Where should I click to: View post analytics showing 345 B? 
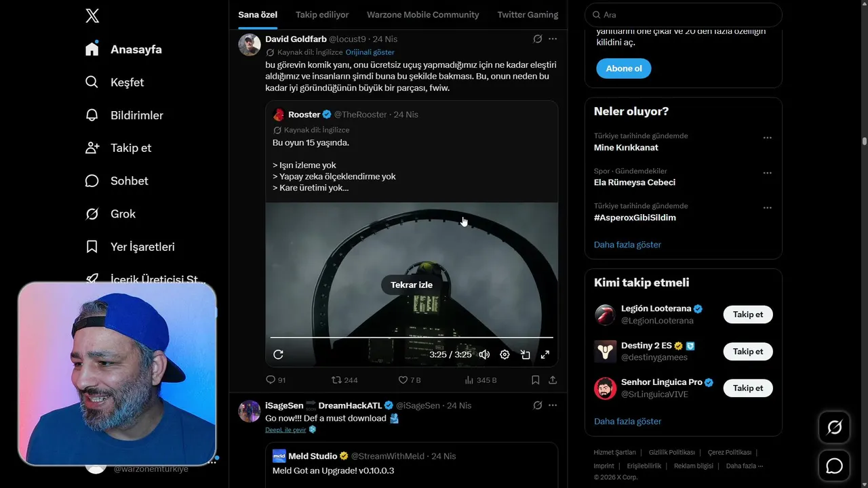pos(480,380)
